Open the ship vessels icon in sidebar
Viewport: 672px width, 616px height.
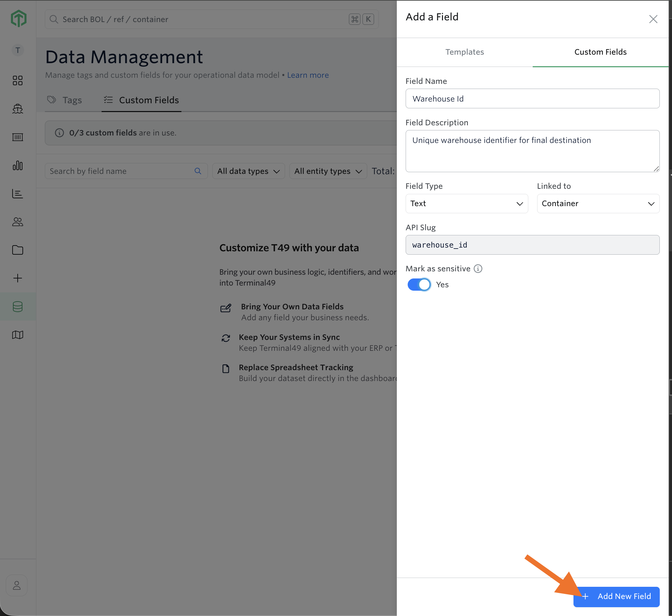[x=18, y=109]
